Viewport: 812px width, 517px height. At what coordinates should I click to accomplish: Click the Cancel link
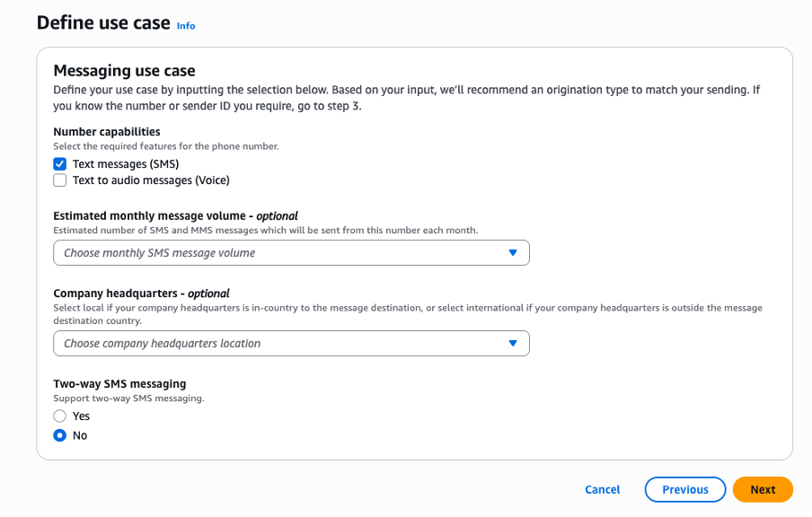pyautogui.click(x=602, y=489)
